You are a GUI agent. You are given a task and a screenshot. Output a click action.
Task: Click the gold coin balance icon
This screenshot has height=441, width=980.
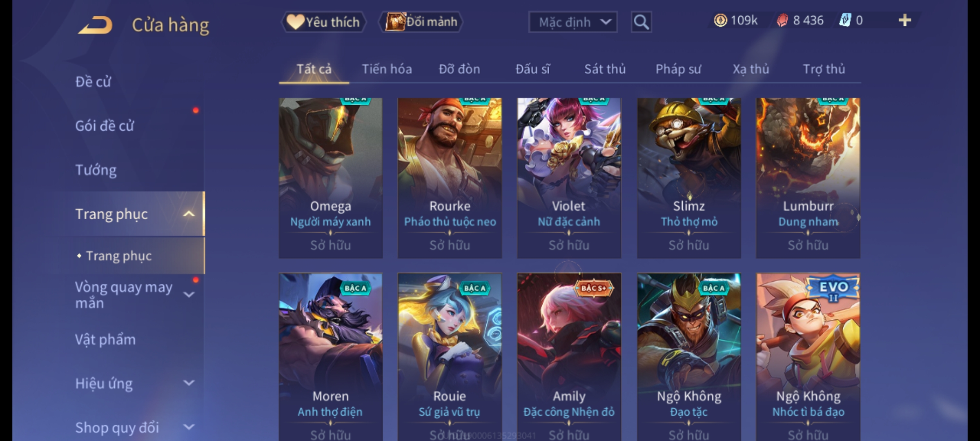[x=720, y=20]
